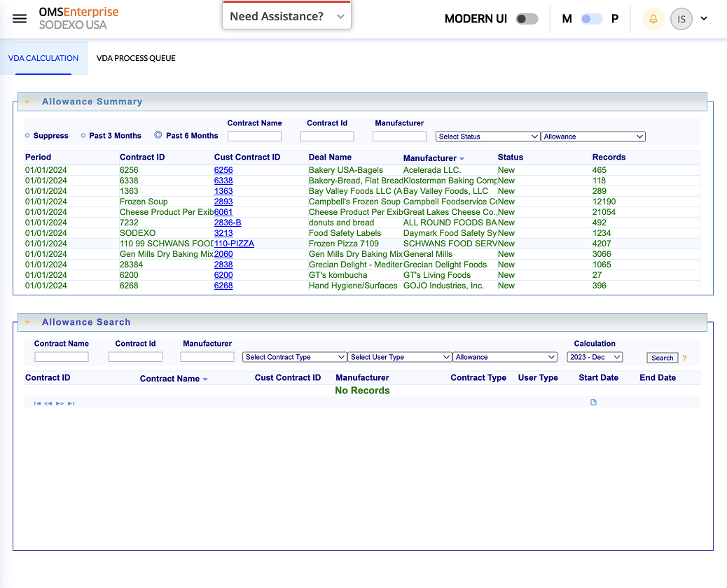Open the Need Assistance dropdown
727x588 pixels.
(286, 17)
